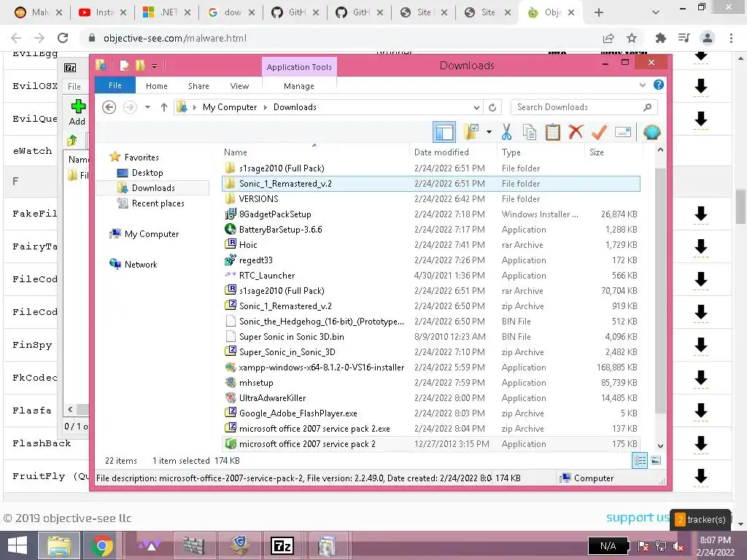This screenshot has height=560, width=747.
Task: Click My Computer breadcrumb in address bar
Action: pos(230,107)
